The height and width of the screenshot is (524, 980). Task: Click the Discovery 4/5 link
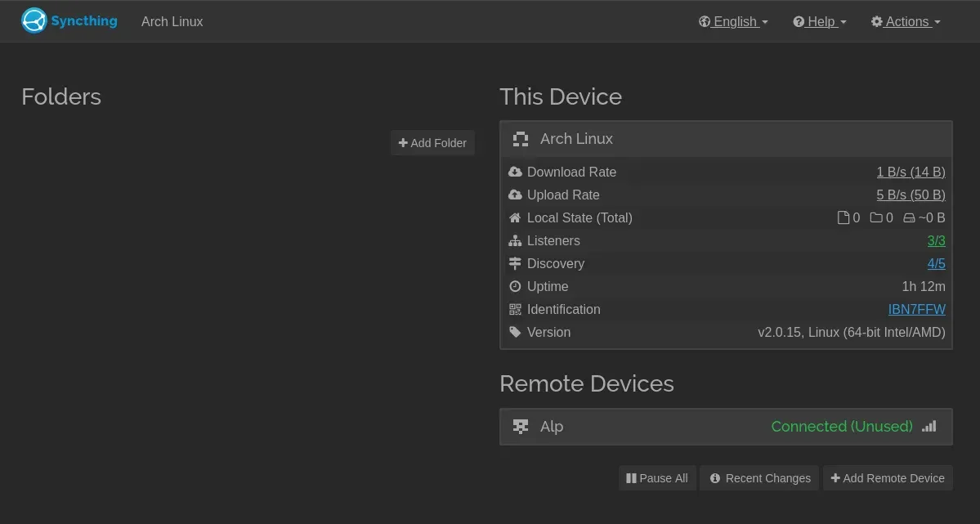[936, 263]
